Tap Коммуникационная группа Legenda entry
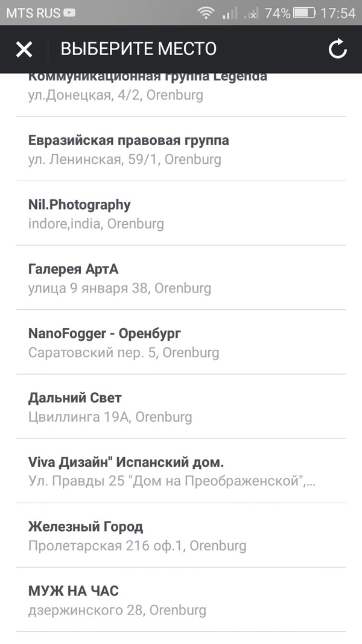The image size is (362, 644). (147, 76)
